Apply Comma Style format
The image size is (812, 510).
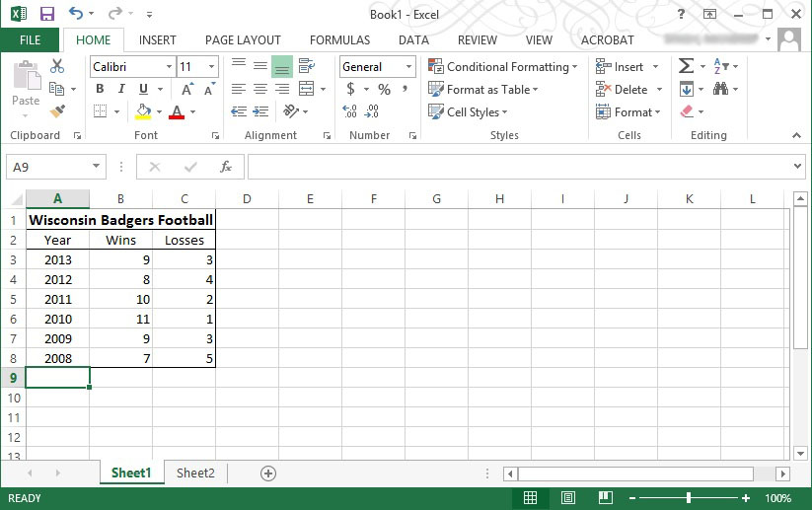(x=405, y=89)
